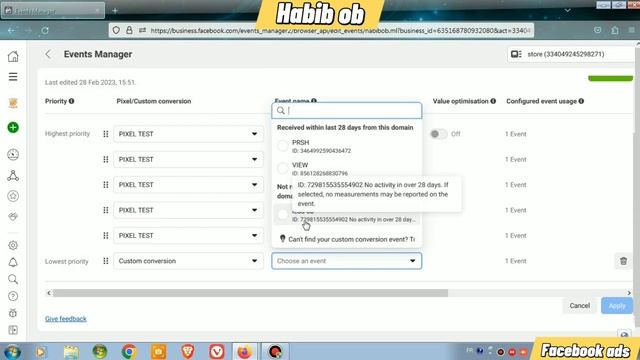
Task: Click the Configured event usage info icon
Action: pyautogui.click(x=581, y=101)
